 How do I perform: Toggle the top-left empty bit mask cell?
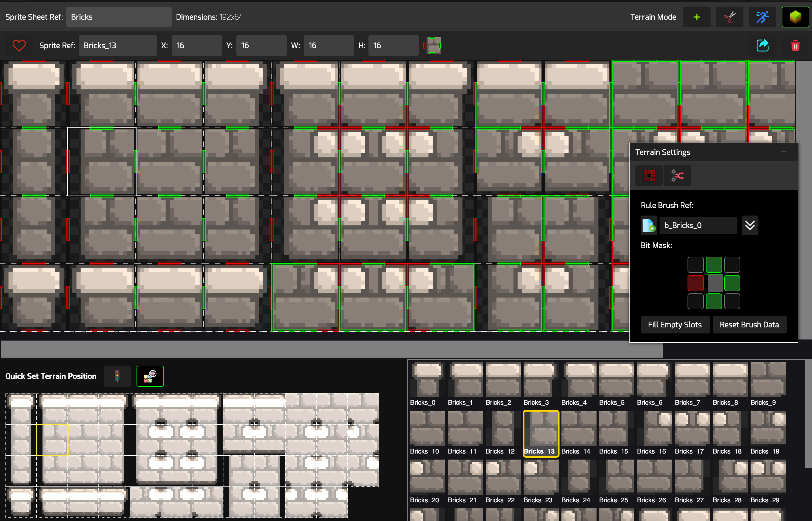coord(695,265)
